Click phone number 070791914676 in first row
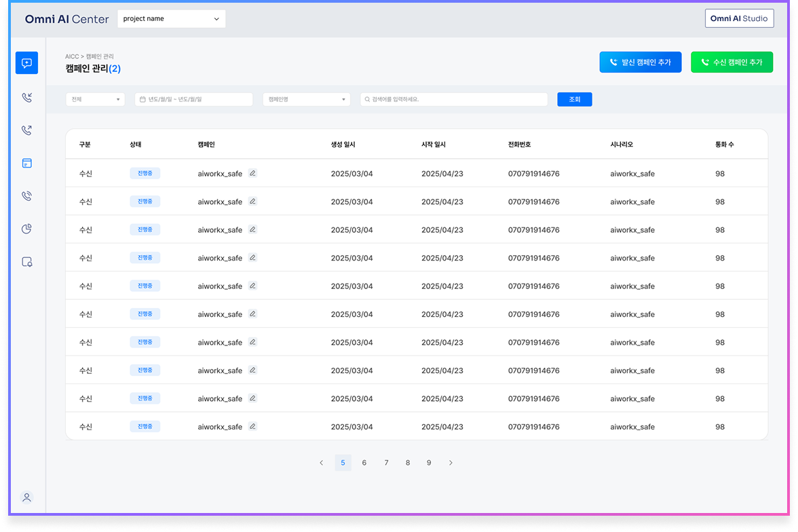This screenshot has height=532, width=798. pyautogui.click(x=534, y=174)
